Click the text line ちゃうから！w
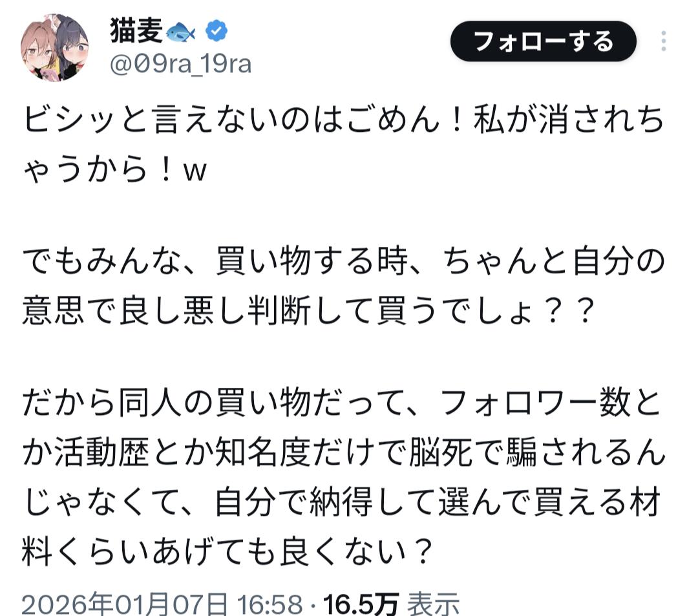 (x=114, y=173)
